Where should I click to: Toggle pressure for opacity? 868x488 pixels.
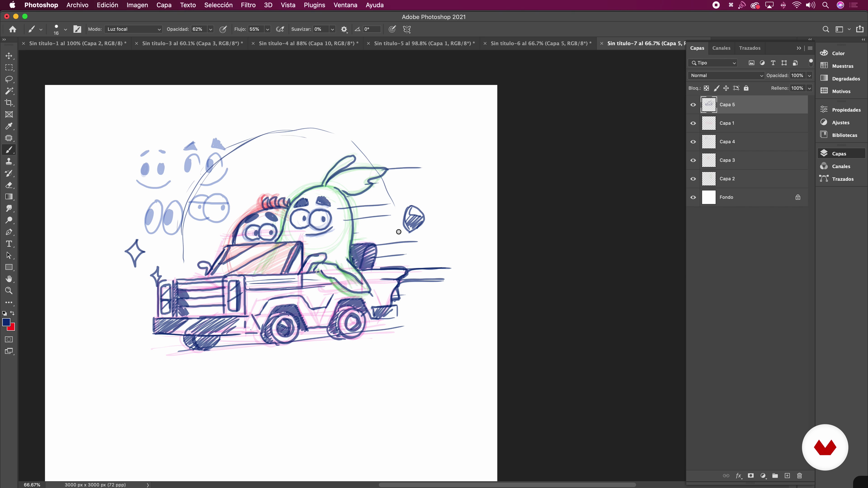click(x=223, y=29)
